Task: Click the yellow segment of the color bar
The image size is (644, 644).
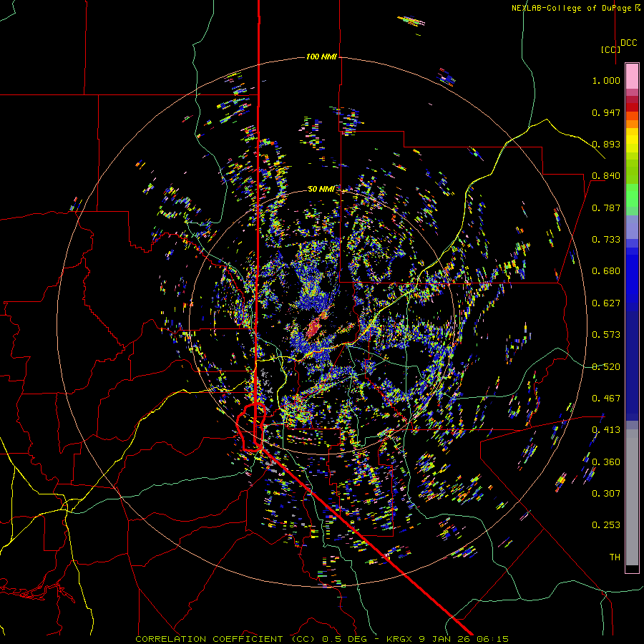Action: click(632, 140)
